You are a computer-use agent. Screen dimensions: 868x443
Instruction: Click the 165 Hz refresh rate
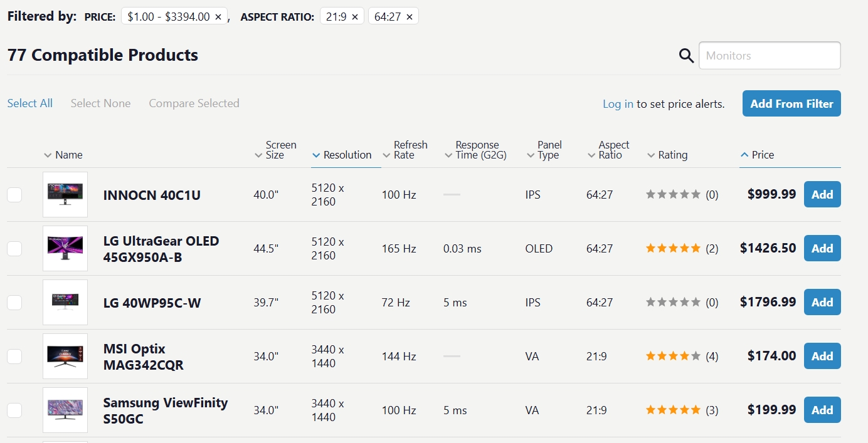[x=399, y=249]
